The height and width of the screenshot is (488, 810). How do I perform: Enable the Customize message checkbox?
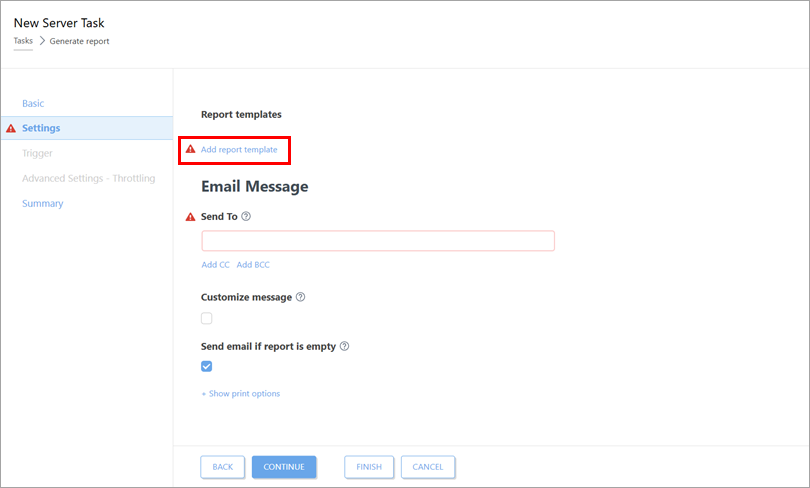click(207, 318)
